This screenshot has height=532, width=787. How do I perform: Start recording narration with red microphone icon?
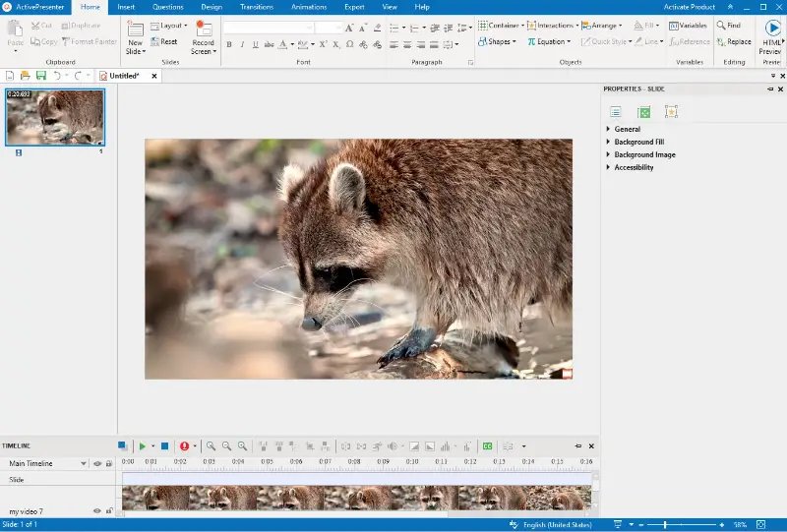pyautogui.click(x=184, y=446)
